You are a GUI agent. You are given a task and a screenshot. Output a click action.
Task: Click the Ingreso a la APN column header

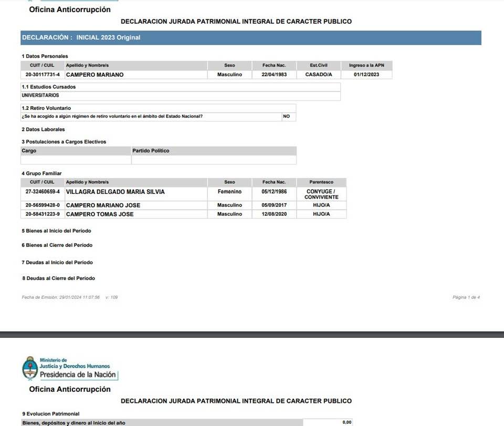366,65
